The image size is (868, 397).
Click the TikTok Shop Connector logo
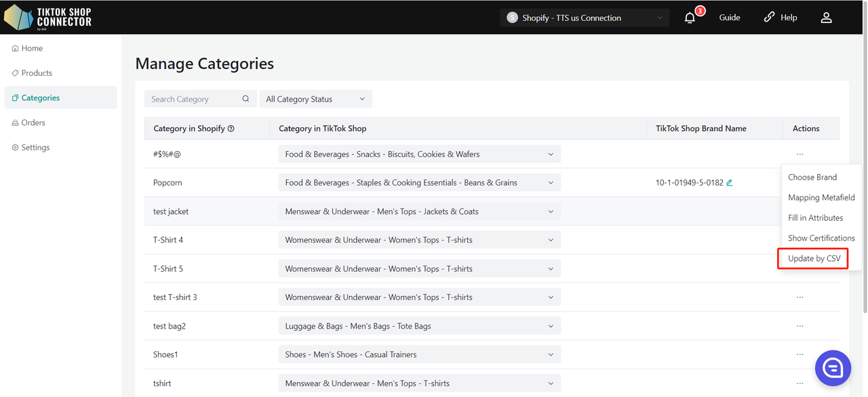click(47, 18)
